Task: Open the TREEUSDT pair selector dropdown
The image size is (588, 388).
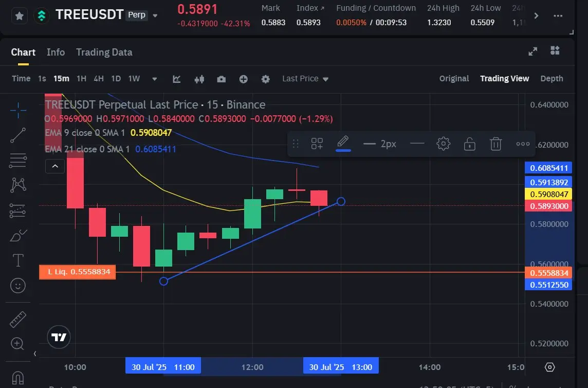Action: point(155,16)
